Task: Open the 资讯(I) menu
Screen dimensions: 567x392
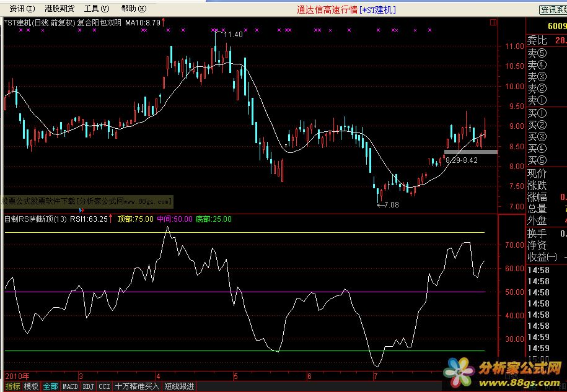Action: click(x=22, y=8)
